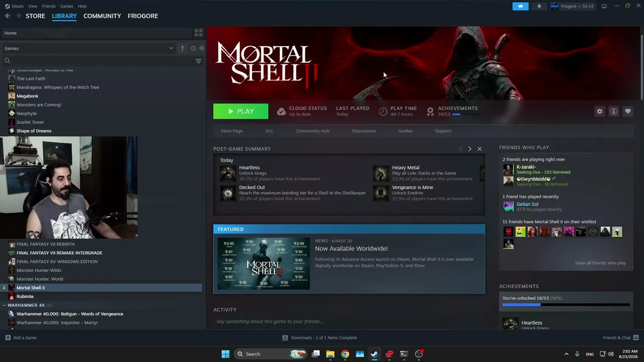Open the Discussions link
Image resolution: width=644 pixels, height=362 pixels.
tap(364, 131)
